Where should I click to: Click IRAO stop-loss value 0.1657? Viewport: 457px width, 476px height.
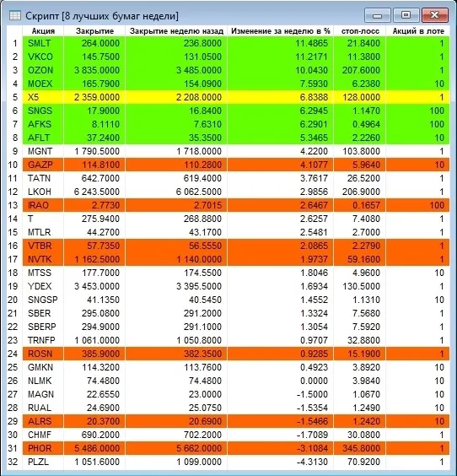point(360,205)
